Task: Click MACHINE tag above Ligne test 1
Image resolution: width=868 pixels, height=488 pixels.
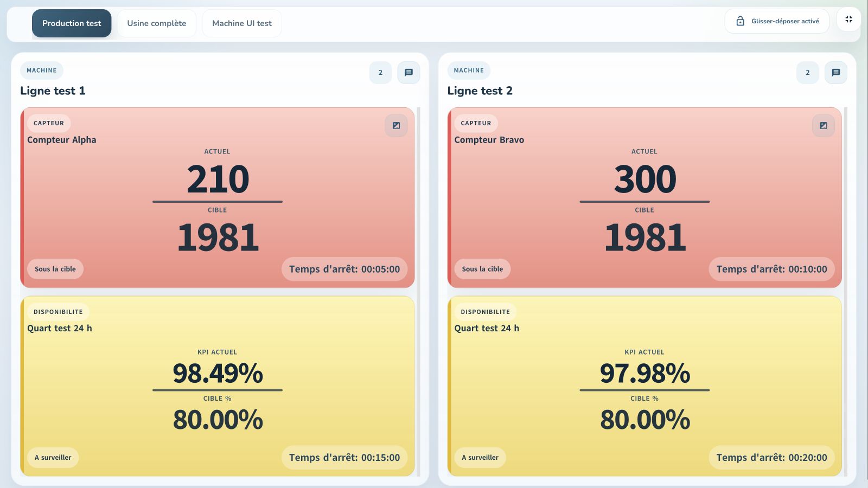Action: [x=42, y=70]
